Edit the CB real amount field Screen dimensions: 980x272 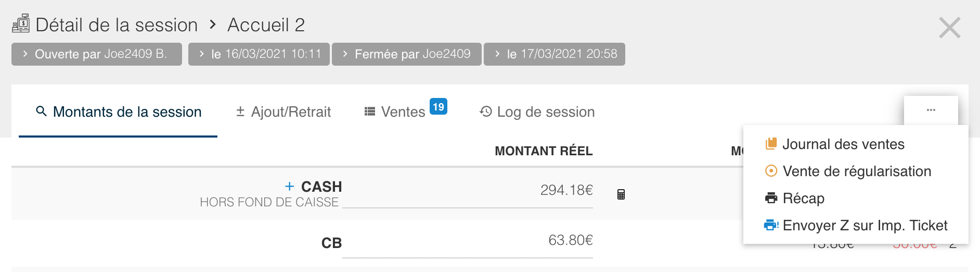467,241
